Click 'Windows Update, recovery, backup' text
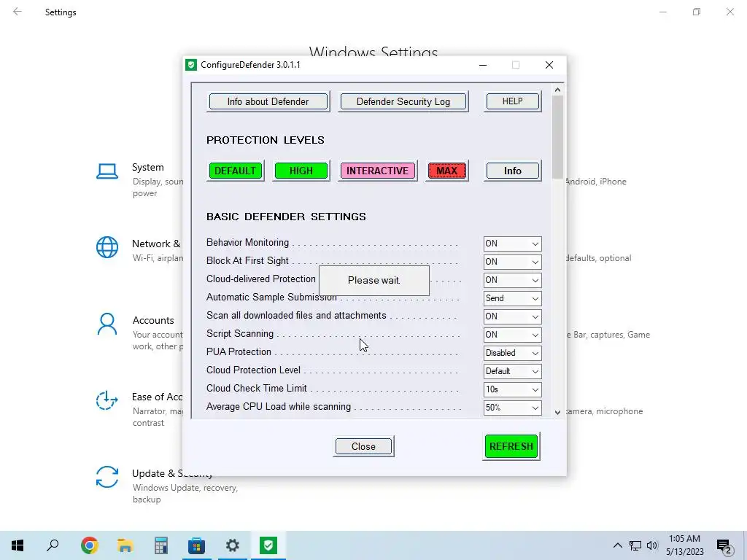 pyautogui.click(x=185, y=494)
